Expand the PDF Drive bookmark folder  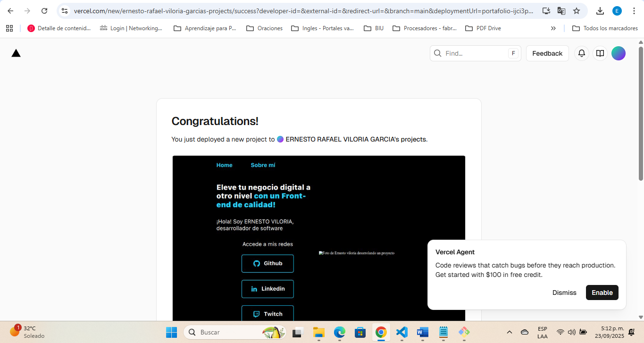tap(483, 28)
